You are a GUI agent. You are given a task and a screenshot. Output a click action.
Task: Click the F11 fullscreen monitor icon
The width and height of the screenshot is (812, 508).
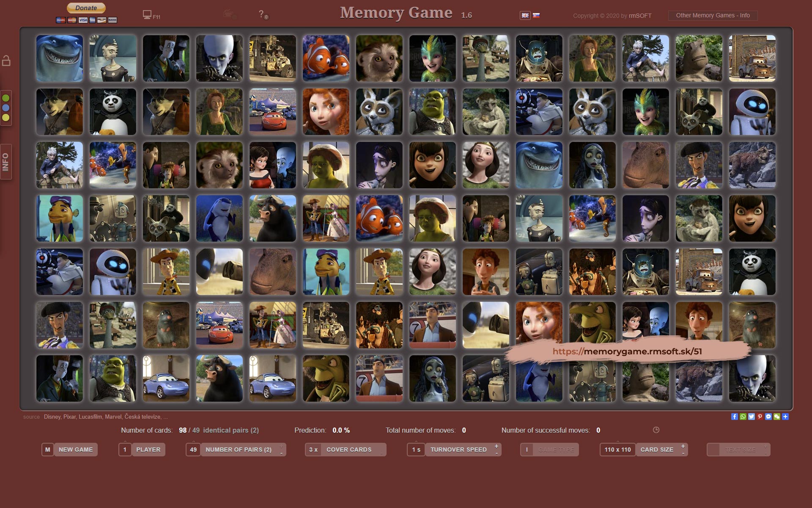point(147,15)
